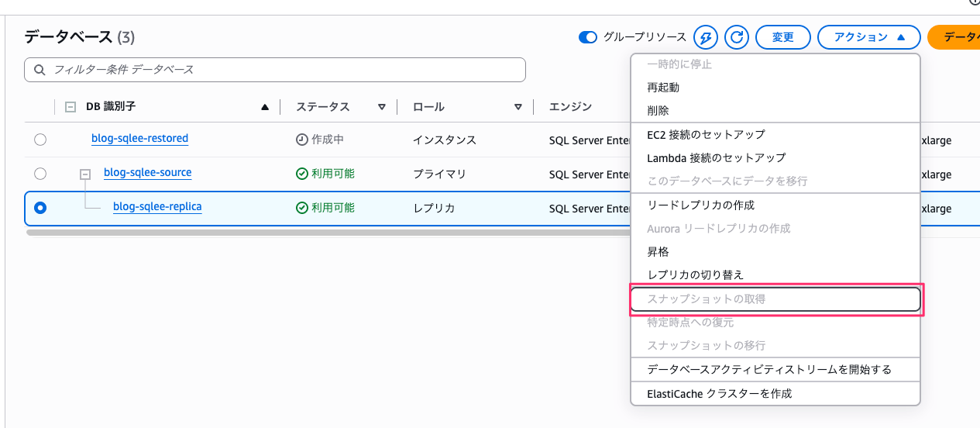Viewport: 980px width, 428px height.
Task: Click the 作成中 clock status icon
Action: [302, 140]
